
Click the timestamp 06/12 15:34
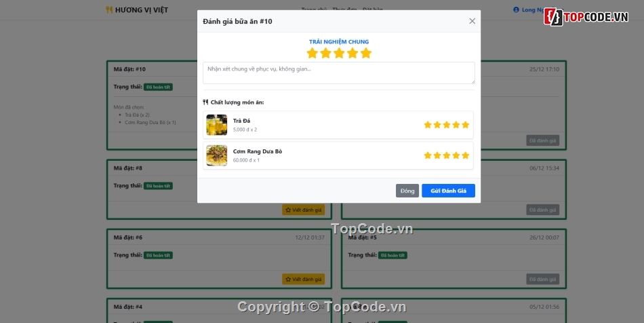pyautogui.click(x=544, y=168)
